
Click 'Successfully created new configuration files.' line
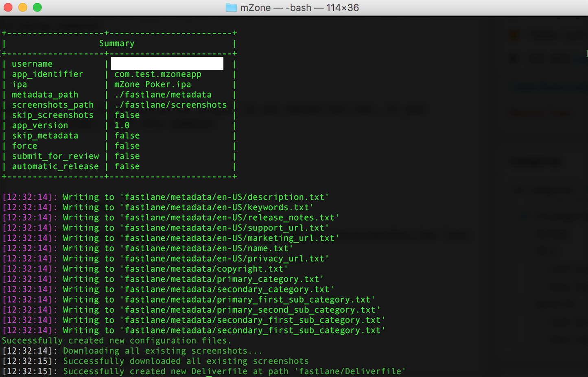pyautogui.click(x=117, y=340)
